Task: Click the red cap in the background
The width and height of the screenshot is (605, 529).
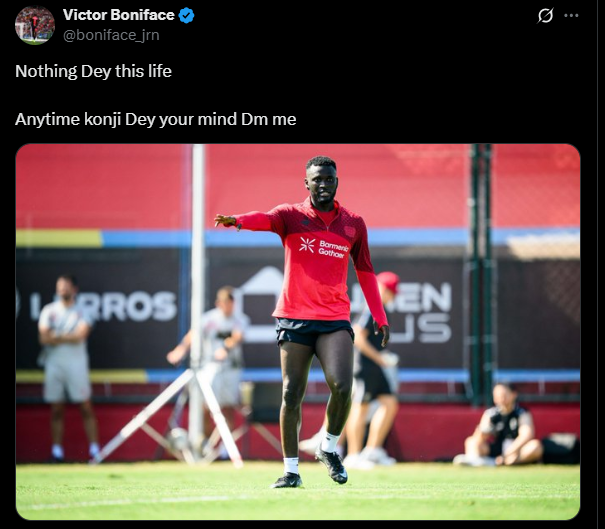Action: [388, 282]
